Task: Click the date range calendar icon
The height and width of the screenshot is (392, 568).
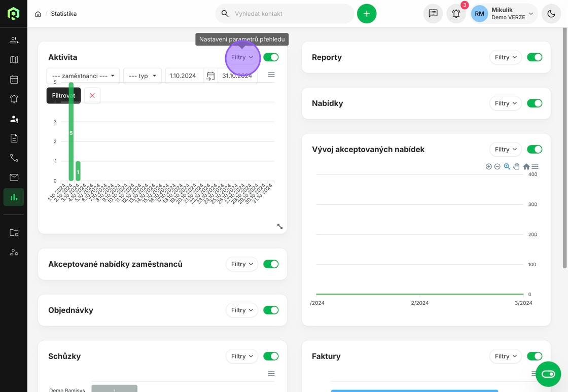Action: pos(210,76)
